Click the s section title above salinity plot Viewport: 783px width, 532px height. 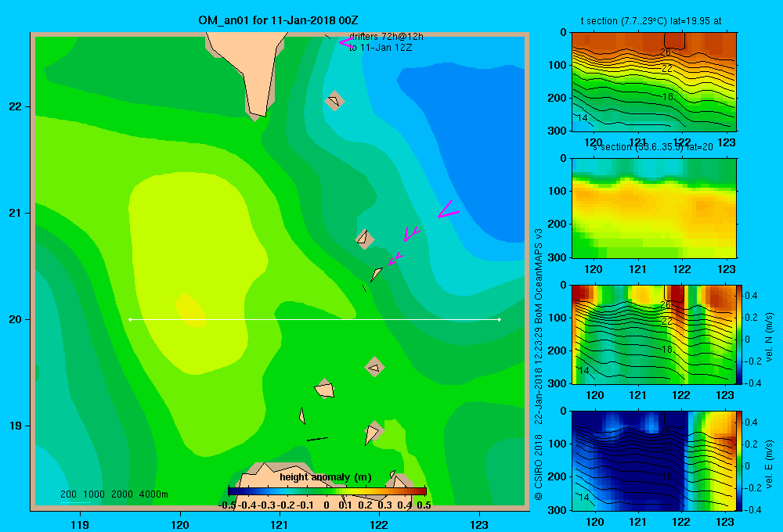click(x=653, y=147)
